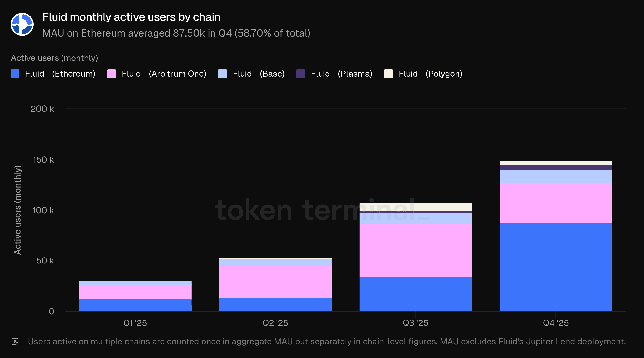Viewport: 644px width, 358px height.
Task: Click the Polygon cream legend swatch
Action: (388, 74)
